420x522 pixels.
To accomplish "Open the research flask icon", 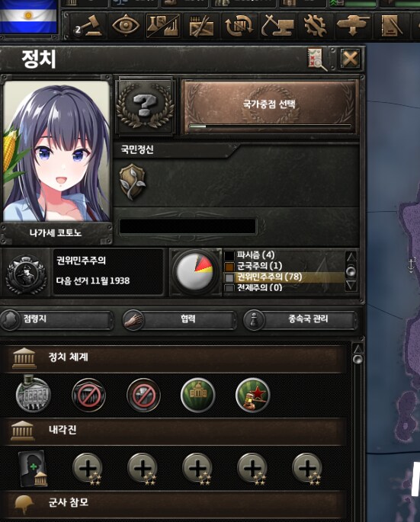I will (163, 26).
